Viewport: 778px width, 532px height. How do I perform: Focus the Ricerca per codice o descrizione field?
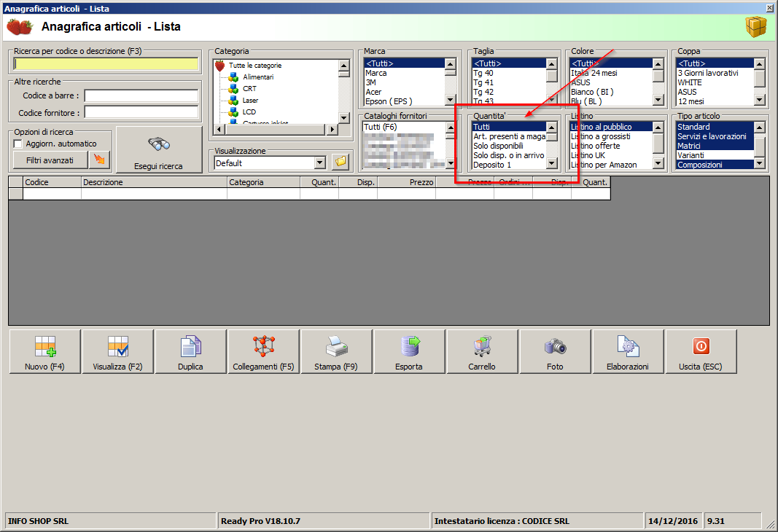[x=106, y=63]
